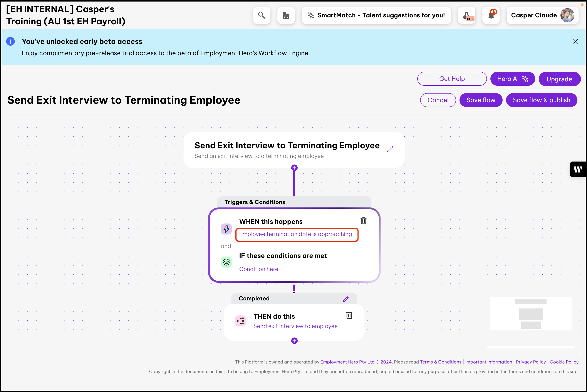
Task: Dismiss the early beta access banner
Action: click(575, 42)
